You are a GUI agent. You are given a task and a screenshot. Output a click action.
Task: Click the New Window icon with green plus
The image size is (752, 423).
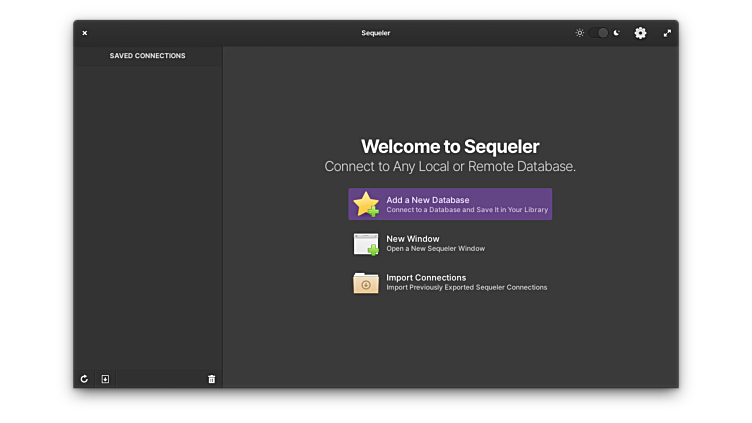tap(366, 244)
